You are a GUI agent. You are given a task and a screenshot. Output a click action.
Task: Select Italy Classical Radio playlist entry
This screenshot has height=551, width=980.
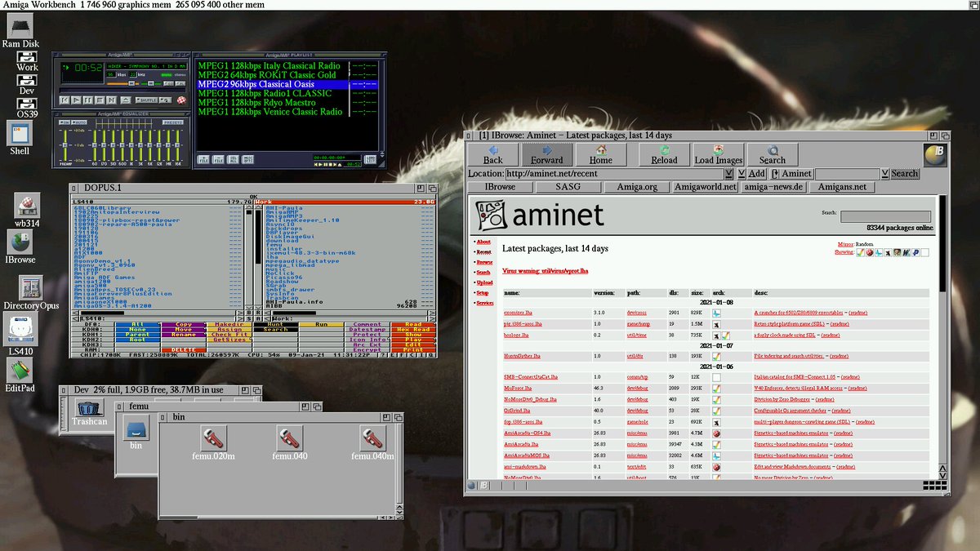click(269, 65)
